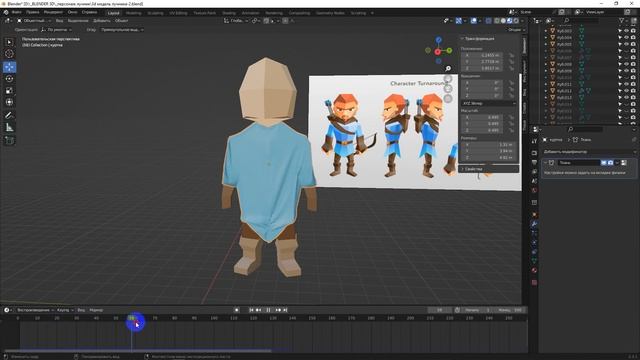Select the Transform tool
This screenshot has width=640, height=360.
(9, 102)
